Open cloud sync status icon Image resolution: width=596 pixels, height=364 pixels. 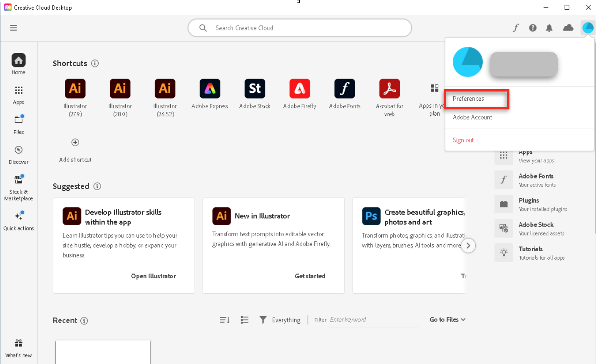click(568, 28)
